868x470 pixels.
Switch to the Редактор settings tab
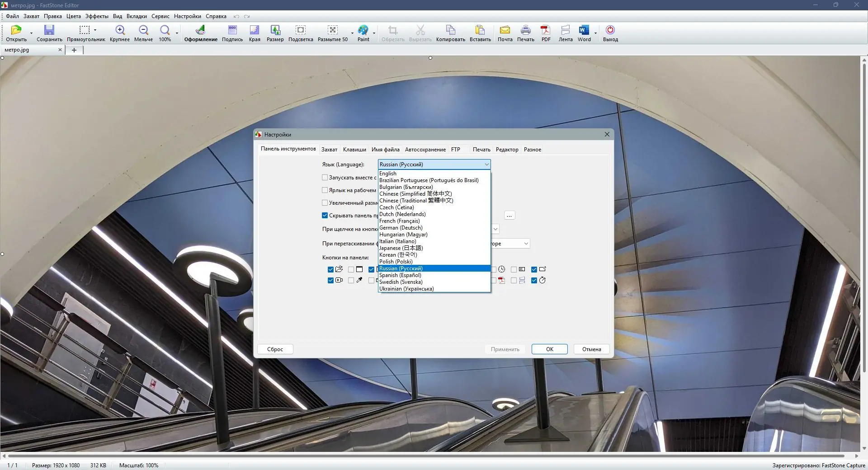coord(507,150)
